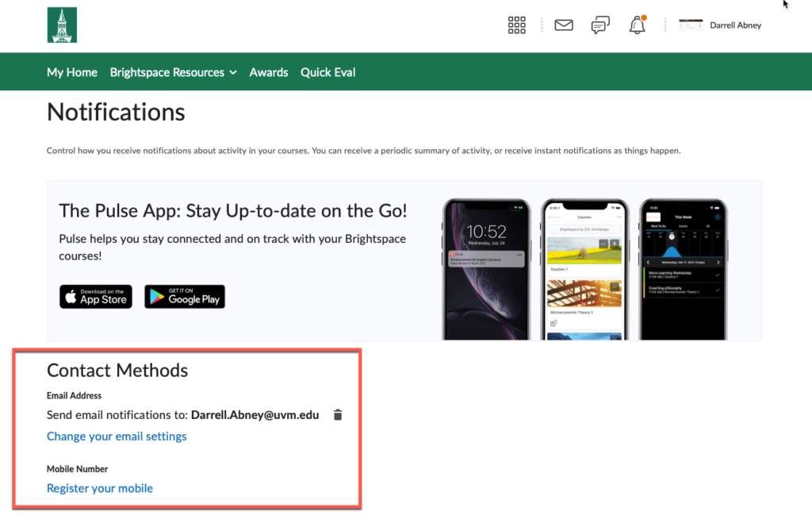Get Pulse on the Google Play badge
Screen dimensions: 812x515
184,296
